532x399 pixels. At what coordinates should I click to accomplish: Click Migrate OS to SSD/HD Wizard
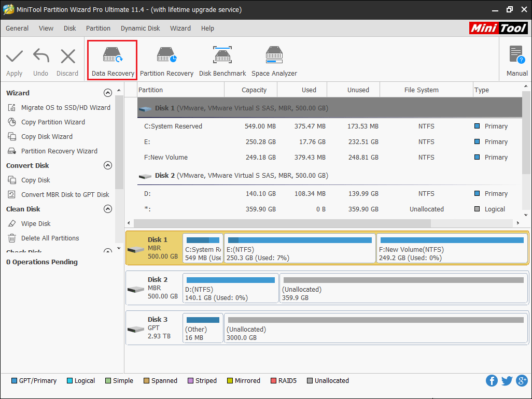(65, 108)
